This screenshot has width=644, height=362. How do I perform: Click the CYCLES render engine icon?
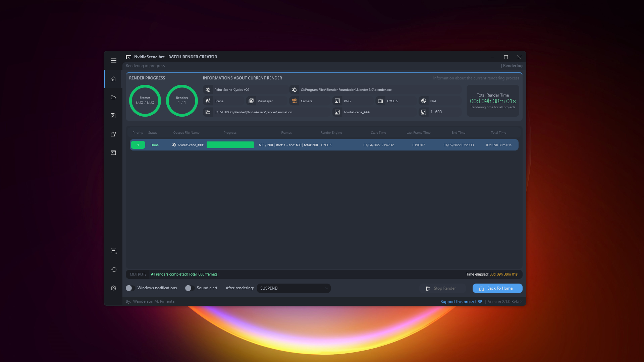380,101
